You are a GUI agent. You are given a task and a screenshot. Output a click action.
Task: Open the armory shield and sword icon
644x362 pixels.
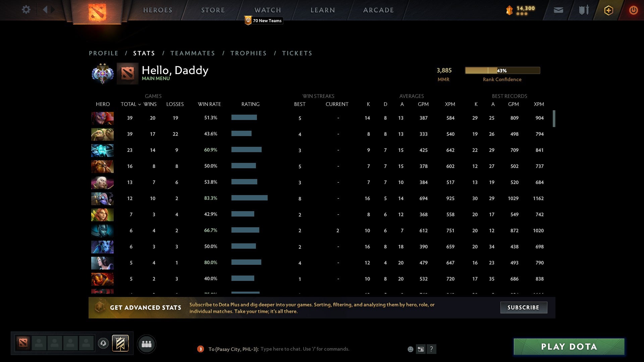584,10
